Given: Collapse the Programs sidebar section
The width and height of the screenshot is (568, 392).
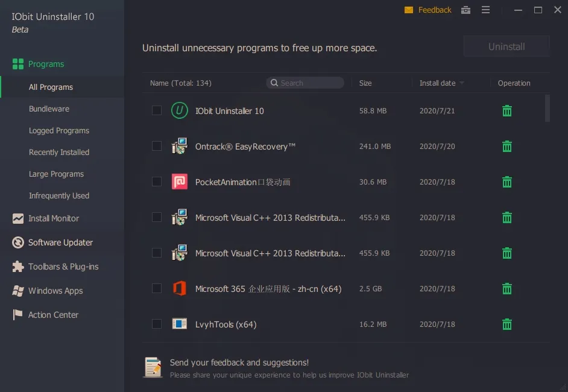Looking at the screenshot, I should click(46, 64).
